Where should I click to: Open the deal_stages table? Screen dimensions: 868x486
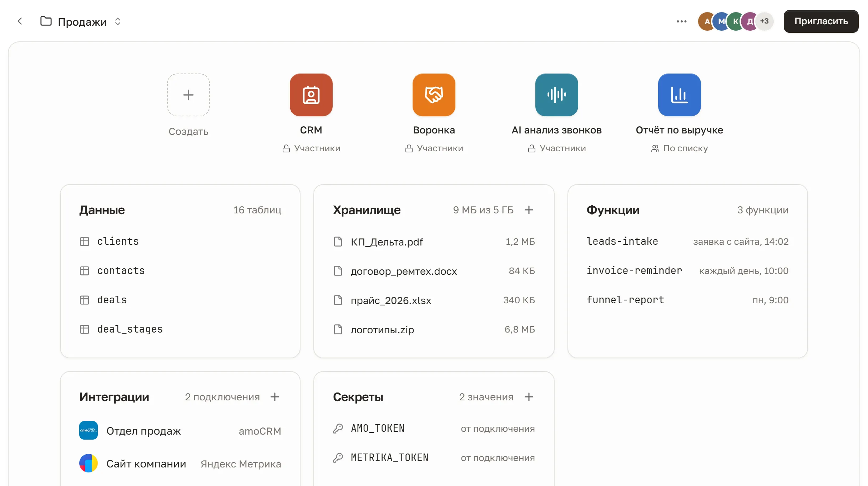coord(180,329)
